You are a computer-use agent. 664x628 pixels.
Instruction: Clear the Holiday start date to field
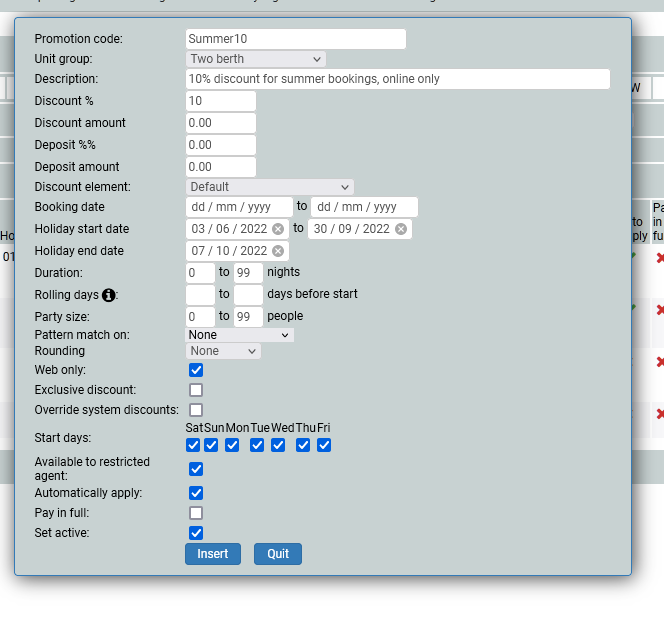[401, 229]
